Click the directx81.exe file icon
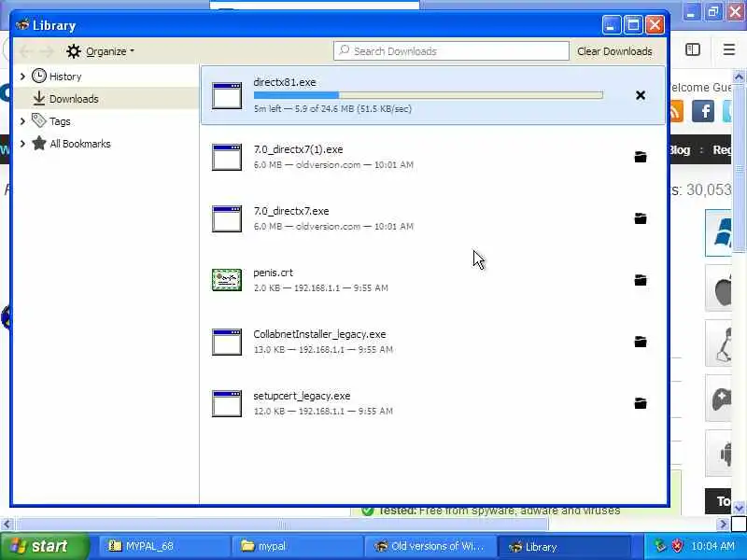This screenshot has height=560, width=747. 227,95
